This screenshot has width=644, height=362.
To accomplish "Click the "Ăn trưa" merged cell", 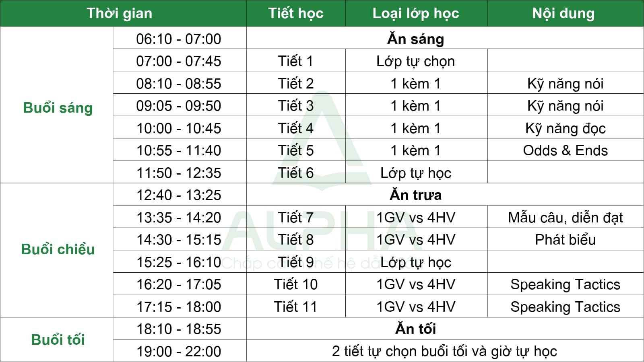I will click(x=445, y=195).
